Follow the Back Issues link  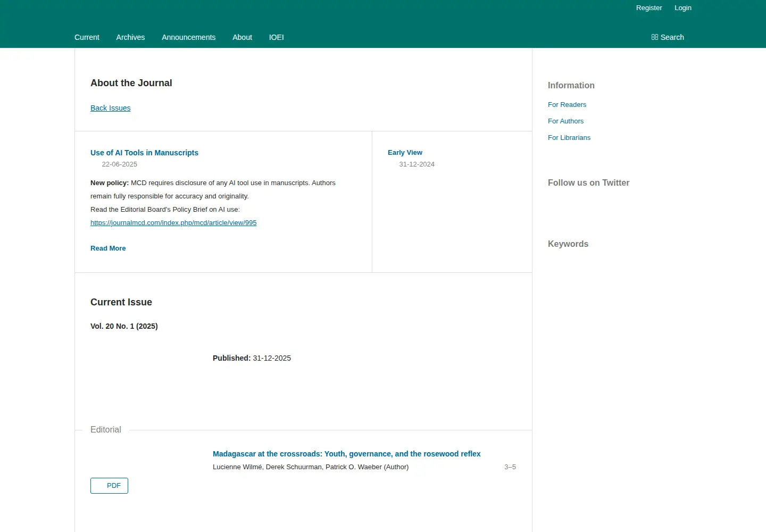point(111,108)
